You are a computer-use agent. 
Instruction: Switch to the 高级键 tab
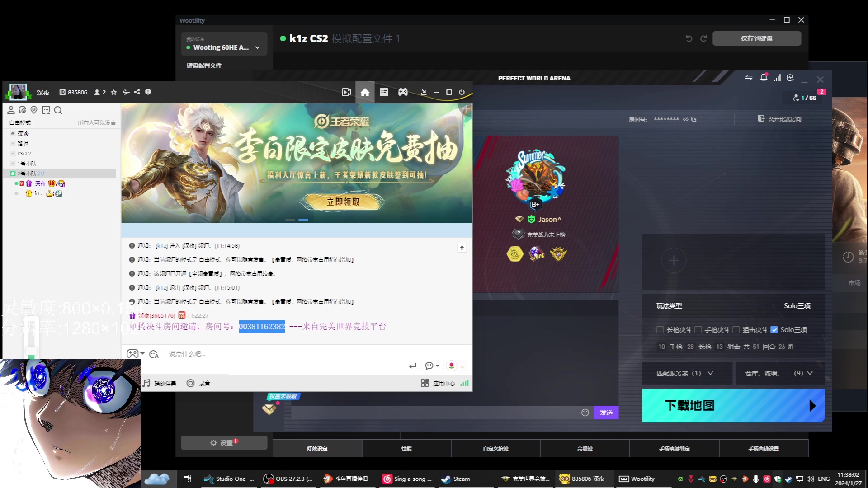coord(585,449)
